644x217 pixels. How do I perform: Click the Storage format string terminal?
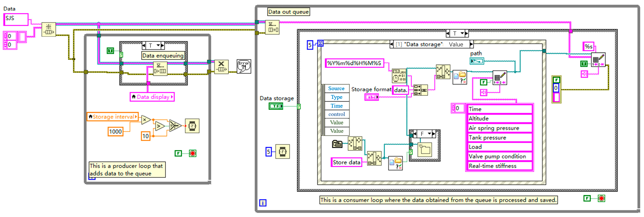[372, 97]
